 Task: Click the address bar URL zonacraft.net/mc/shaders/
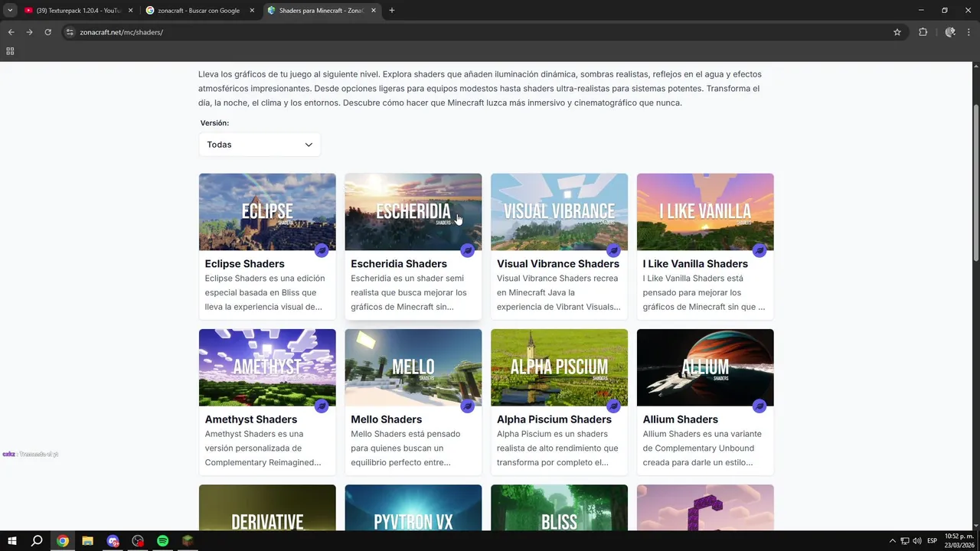click(122, 32)
